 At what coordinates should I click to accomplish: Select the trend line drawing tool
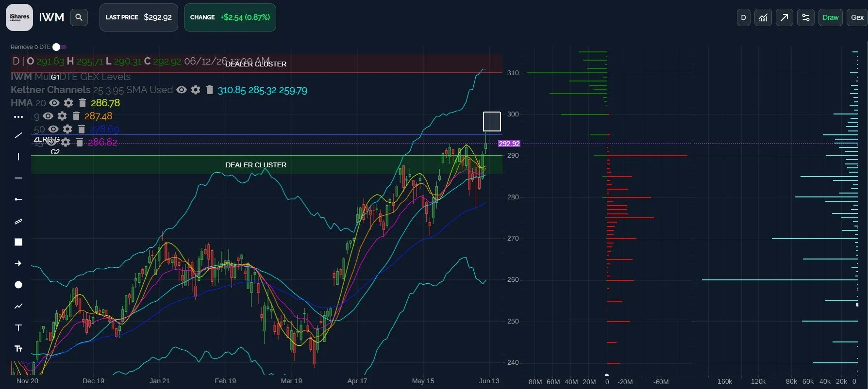[x=18, y=135]
